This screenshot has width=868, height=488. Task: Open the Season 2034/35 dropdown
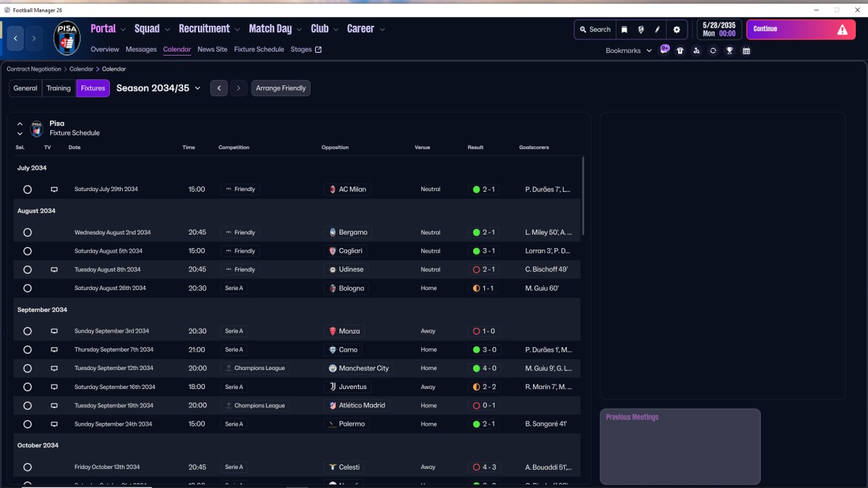pos(159,88)
